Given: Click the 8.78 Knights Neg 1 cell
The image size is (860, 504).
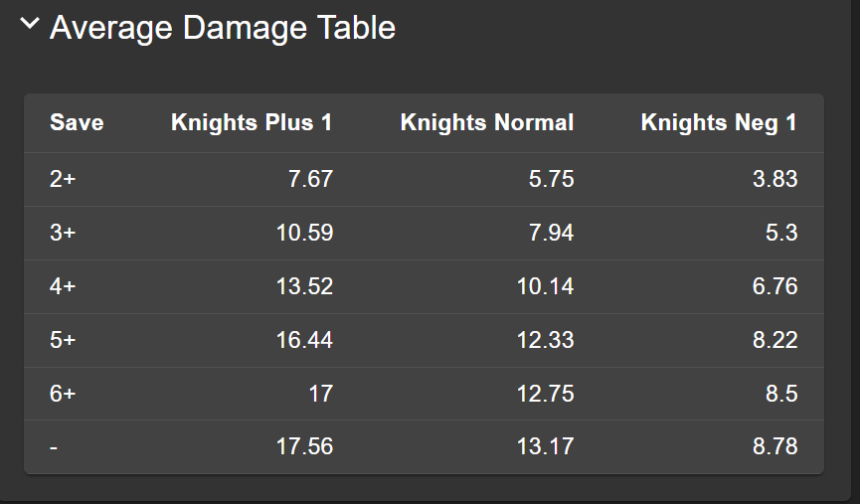Looking at the screenshot, I should tap(774, 447).
